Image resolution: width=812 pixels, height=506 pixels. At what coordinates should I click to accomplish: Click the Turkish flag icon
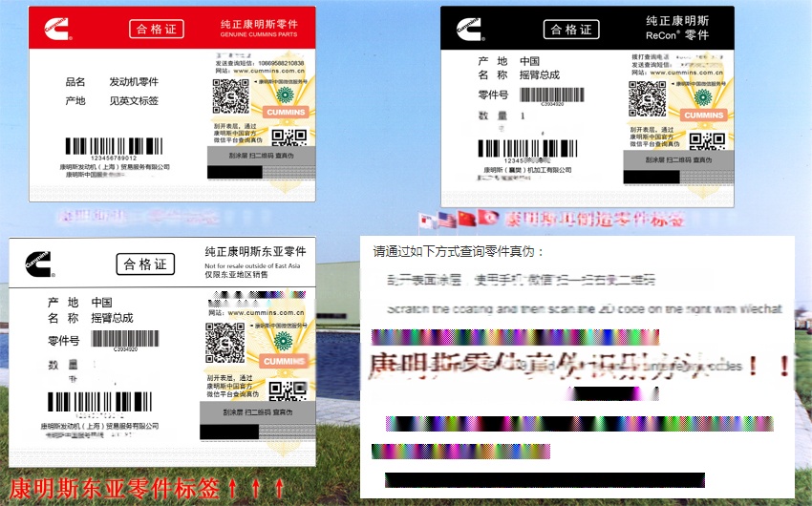coord(487,218)
